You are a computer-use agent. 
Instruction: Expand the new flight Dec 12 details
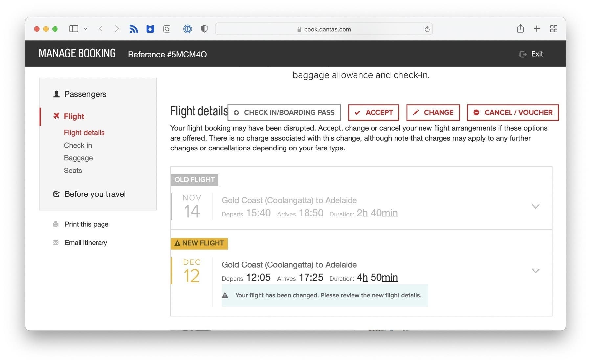coord(535,271)
